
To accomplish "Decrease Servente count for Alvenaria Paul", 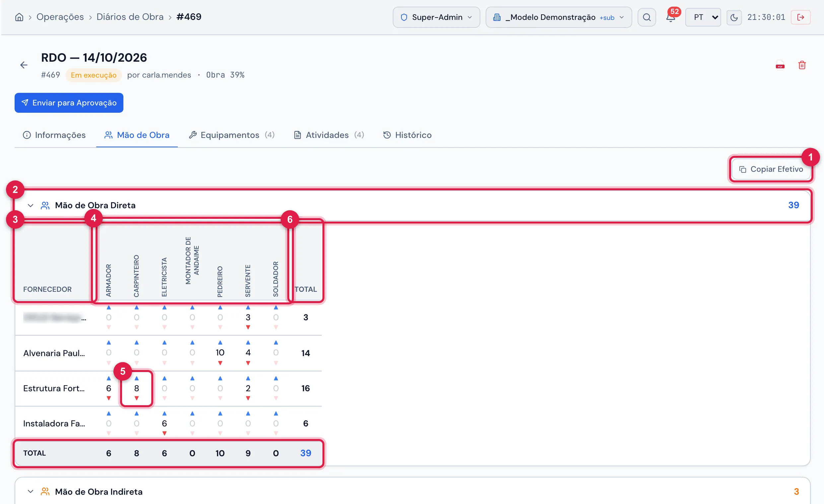I will [248, 363].
